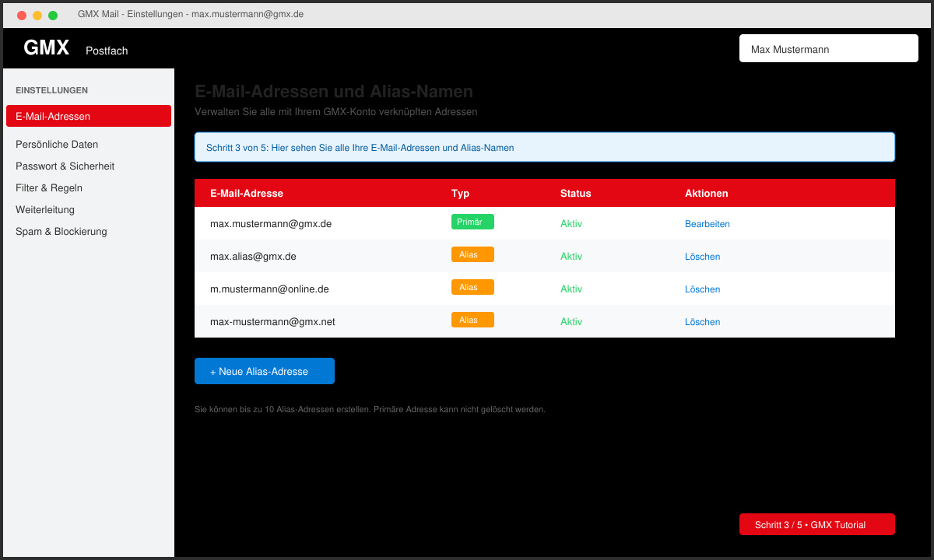Open the GMX logo home link
The image size is (934, 560).
click(x=46, y=48)
